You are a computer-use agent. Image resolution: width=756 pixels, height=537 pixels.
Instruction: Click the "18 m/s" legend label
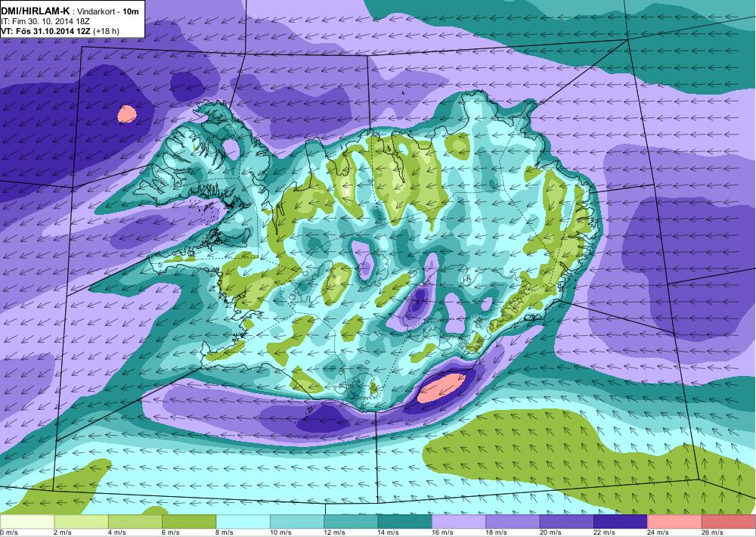pos(497,532)
